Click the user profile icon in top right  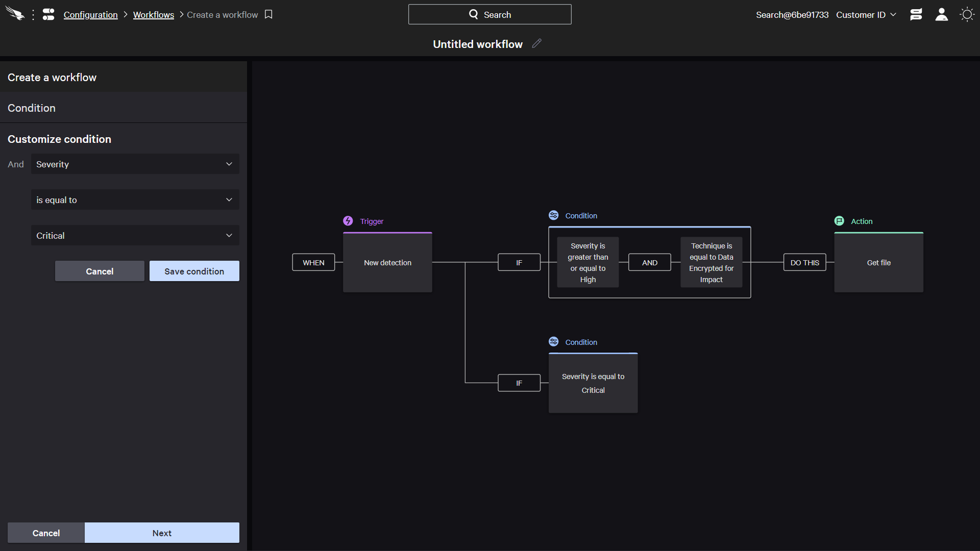click(941, 15)
